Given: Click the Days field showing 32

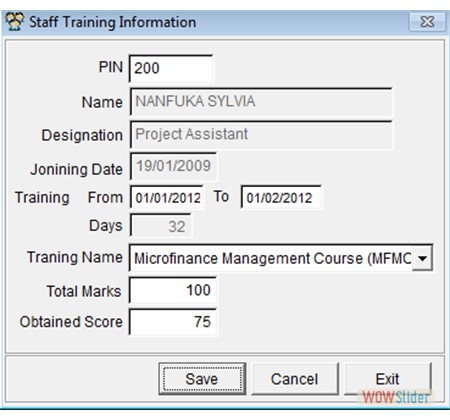Looking at the screenshot, I should [x=161, y=226].
